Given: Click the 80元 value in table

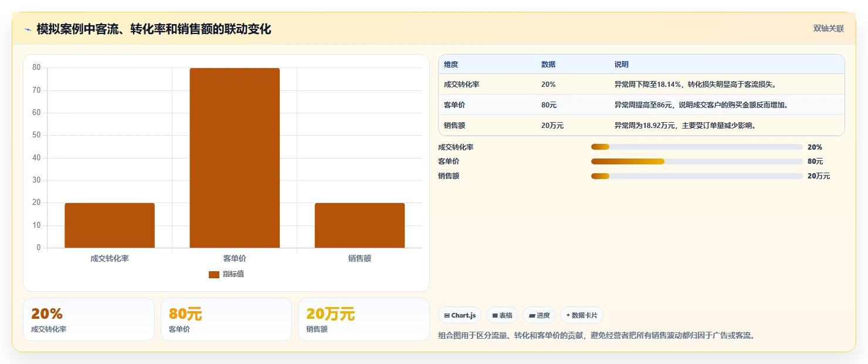Looking at the screenshot, I should coord(549,105).
